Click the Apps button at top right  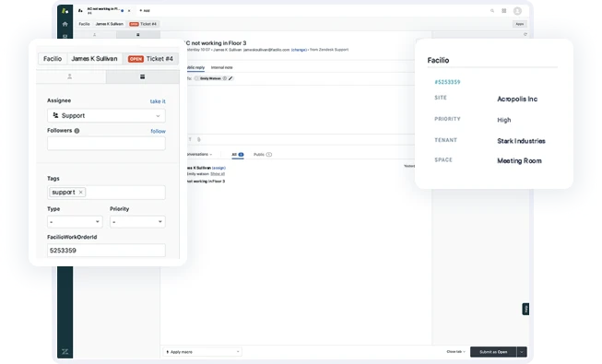[519, 24]
